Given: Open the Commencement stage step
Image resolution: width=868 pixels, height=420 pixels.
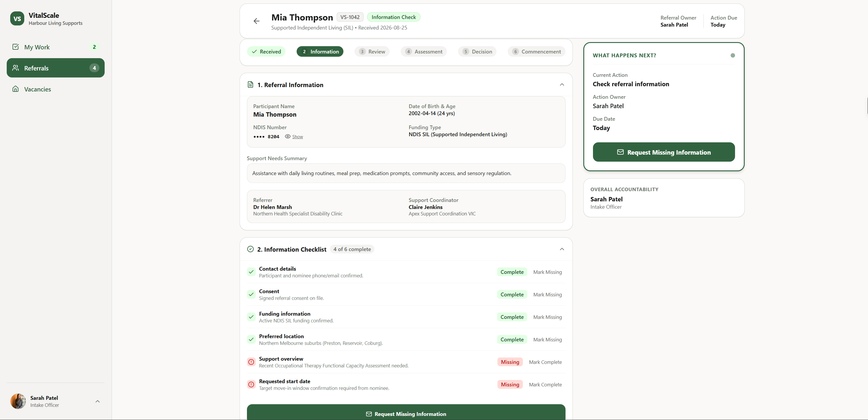Looking at the screenshot, I should click(x=536, y=51).
